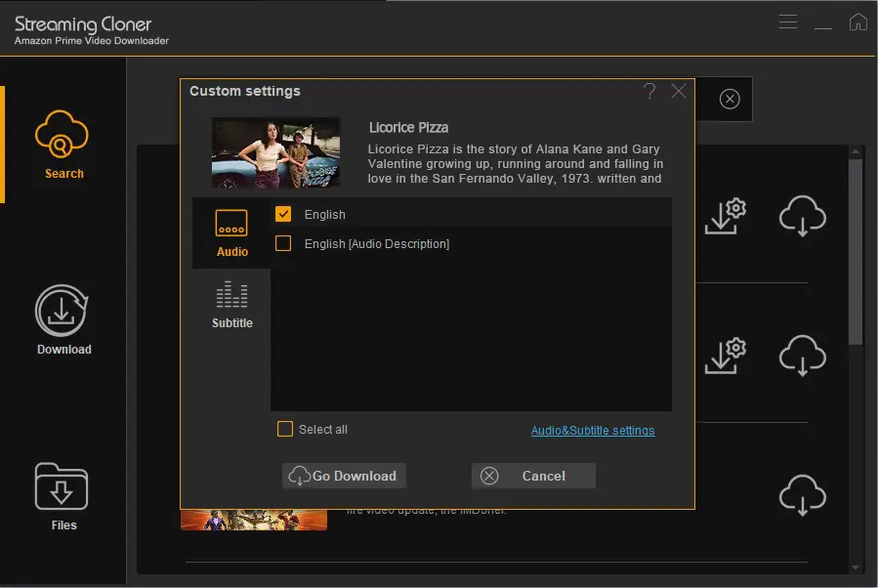Open help for Custom settings dialog

tap(649, 91)
